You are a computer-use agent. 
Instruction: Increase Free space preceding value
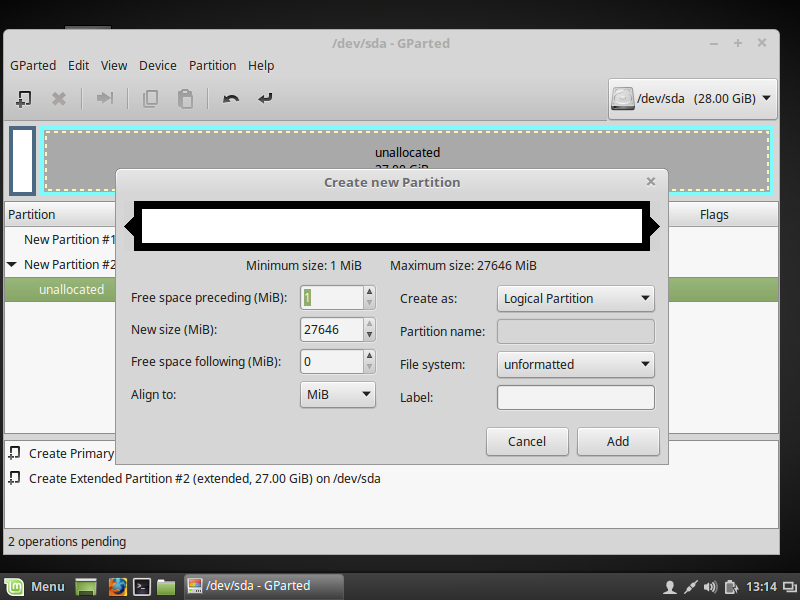pos(369,291)
